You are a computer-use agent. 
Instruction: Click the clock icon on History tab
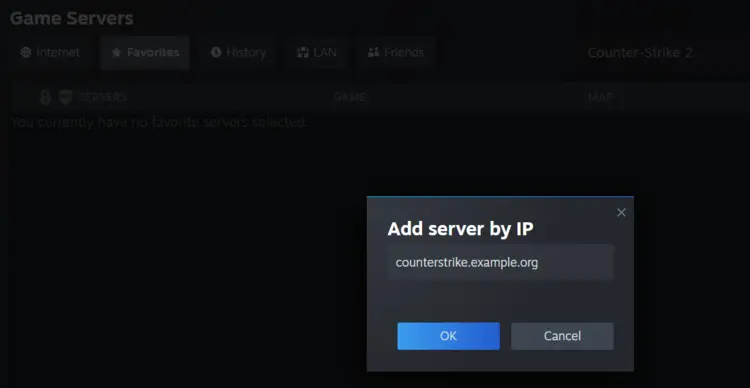[x=216, y=53]
